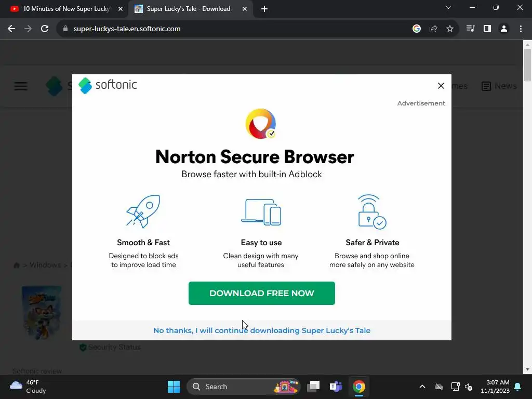
Task: Close the YouTube 10 Minutes tab
Action: 121,9
